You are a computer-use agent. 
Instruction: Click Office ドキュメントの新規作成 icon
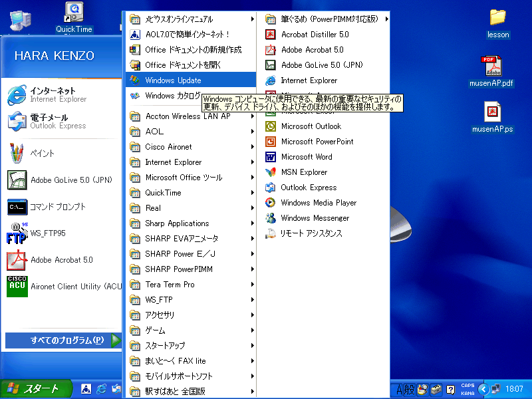click(x=135, y=50)
